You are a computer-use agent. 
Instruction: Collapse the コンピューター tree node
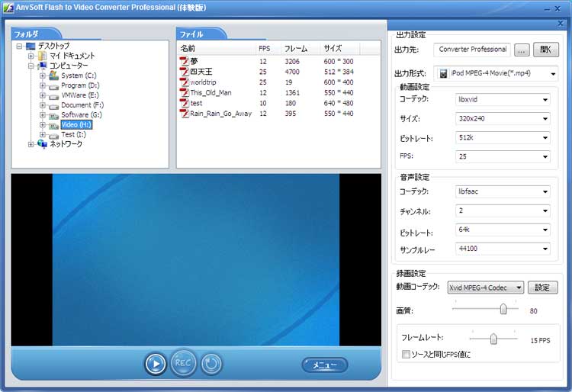pos(31,66)
